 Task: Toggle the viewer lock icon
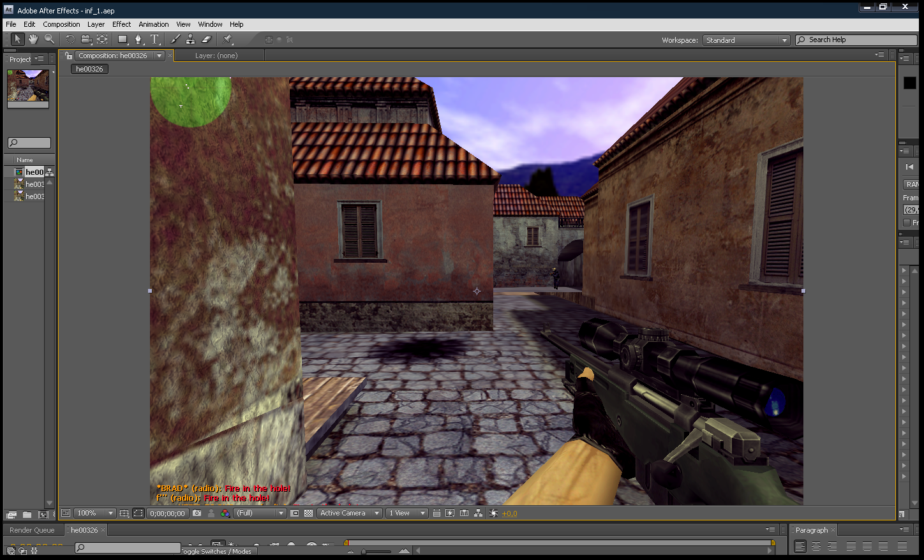[68, 55]
